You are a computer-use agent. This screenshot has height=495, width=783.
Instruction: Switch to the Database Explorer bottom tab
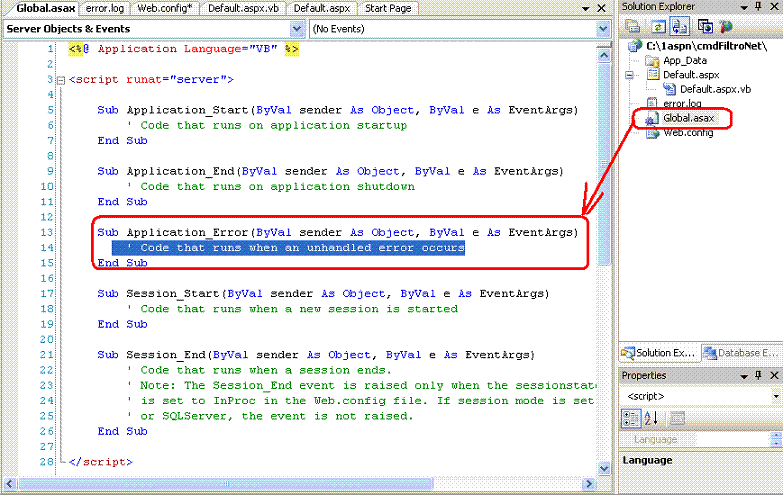[741, 353]
